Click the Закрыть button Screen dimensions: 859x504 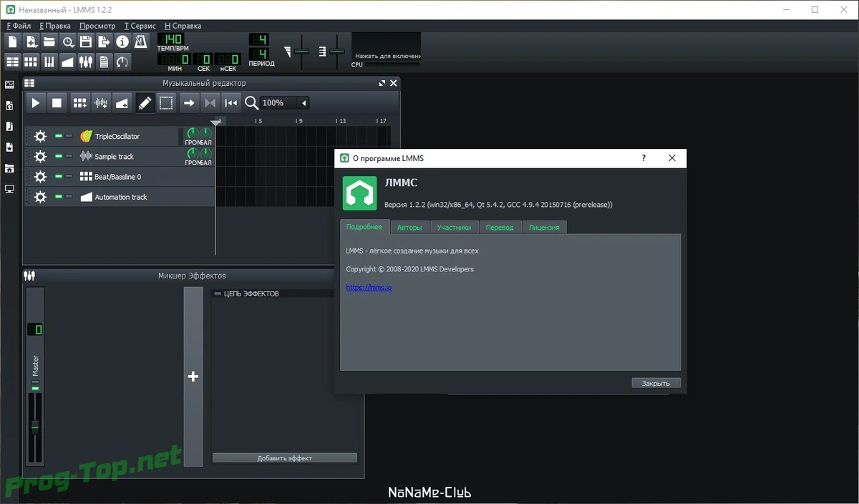[x=656, y=383]
